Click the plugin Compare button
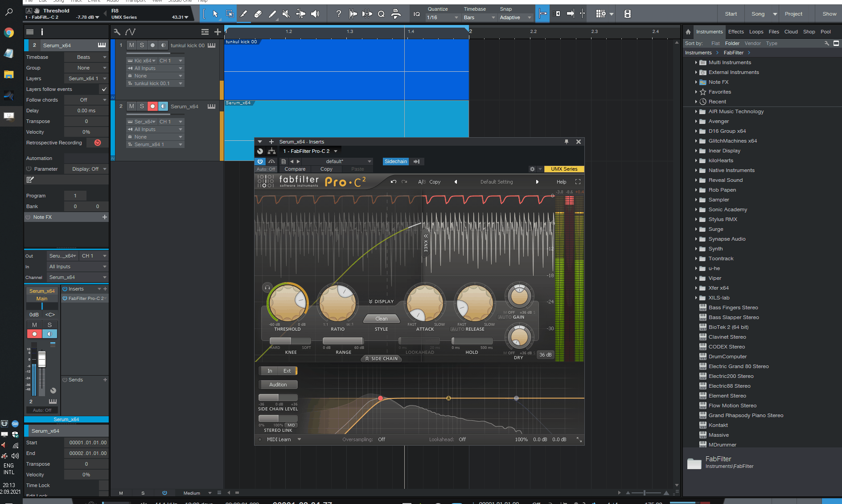The height and width of the screenshot is (504, 842). coord(295,169)
